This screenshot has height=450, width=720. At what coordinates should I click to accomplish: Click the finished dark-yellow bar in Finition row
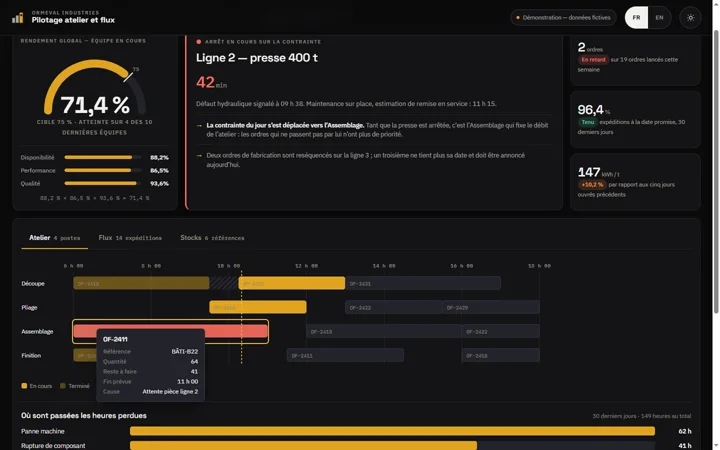point(85,355)
